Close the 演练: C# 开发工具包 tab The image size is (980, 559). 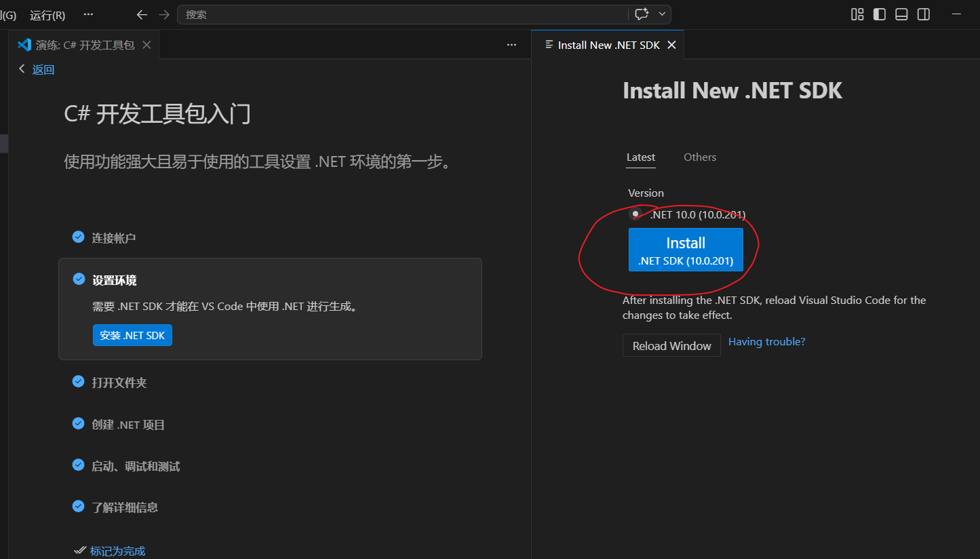coord(146,45)
